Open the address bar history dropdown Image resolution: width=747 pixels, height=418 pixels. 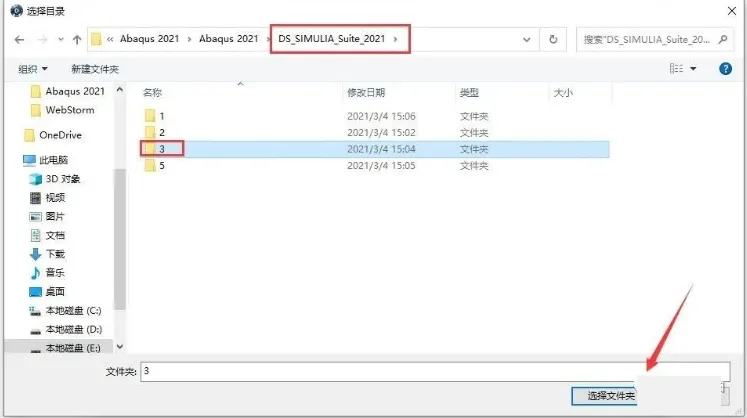(526, 40)
